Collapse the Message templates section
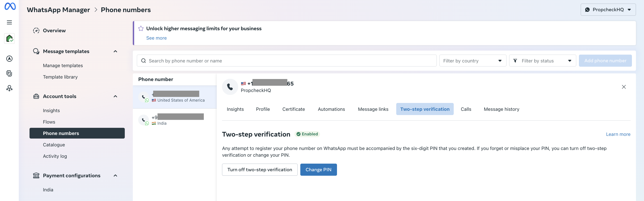Image resolution: width=644 pixels, height=201 pixels. [115, 51]
